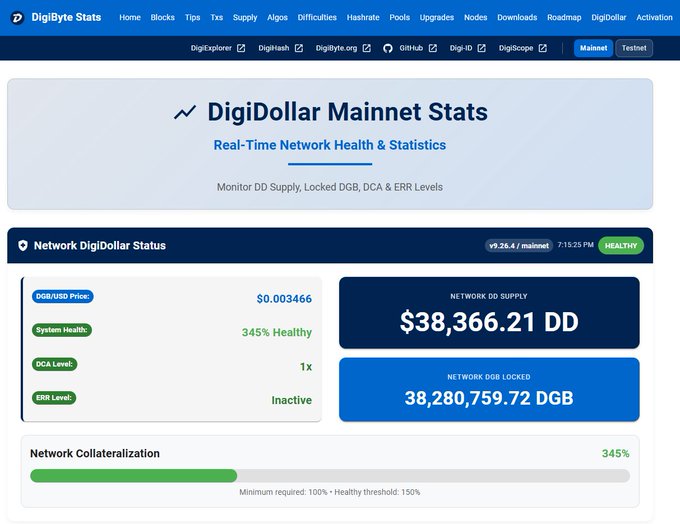680x524 pixels.
Task: Click the Monitor DD Supply description text
Action: tap(330, 187)
